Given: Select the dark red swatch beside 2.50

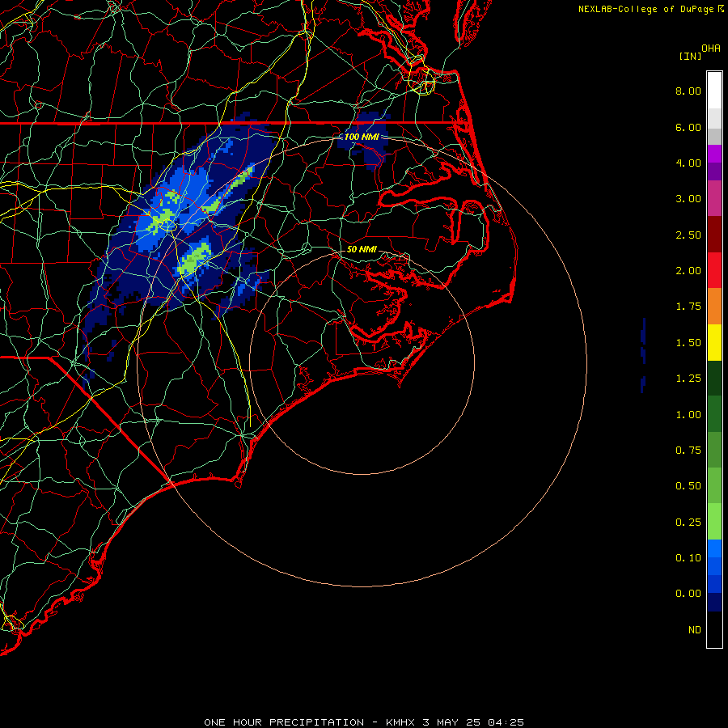Looking at the screenshot, I should click(714, 235).
